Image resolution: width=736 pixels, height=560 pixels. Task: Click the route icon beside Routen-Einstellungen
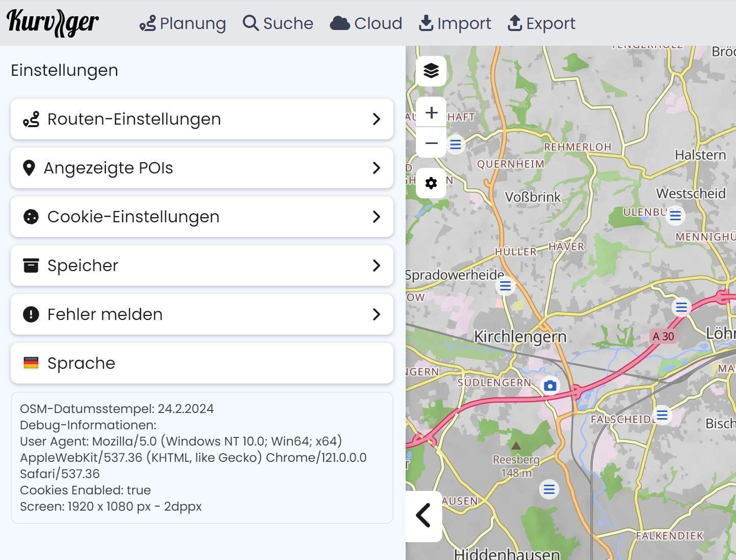click(31, 120)
